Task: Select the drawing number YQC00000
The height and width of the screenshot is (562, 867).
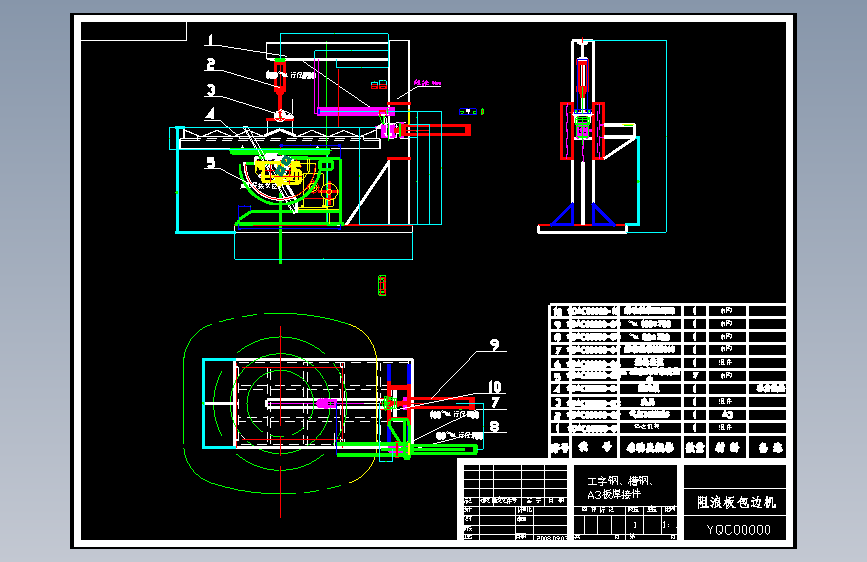Action: (x=739, y=530)
